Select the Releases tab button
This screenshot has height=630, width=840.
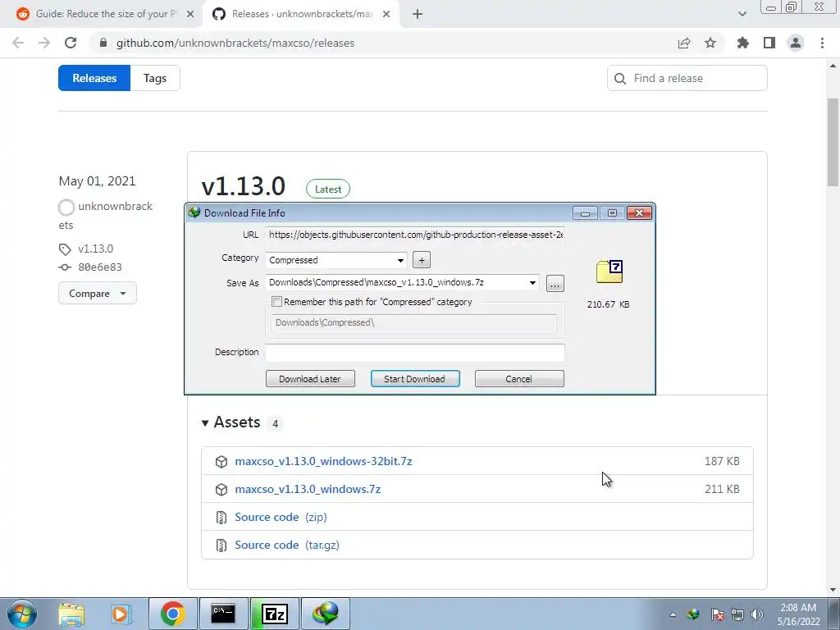(94, 78)
